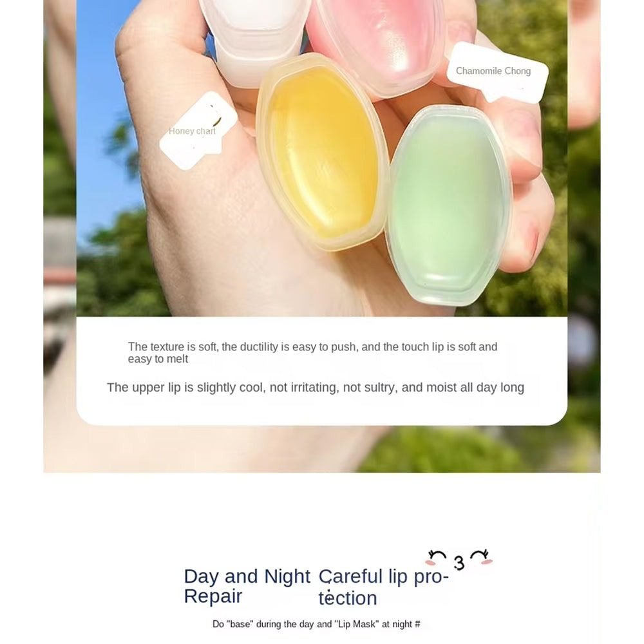Click the yellow honey lip balm
This screenshot has width=644, height=644.
(323, 152)
